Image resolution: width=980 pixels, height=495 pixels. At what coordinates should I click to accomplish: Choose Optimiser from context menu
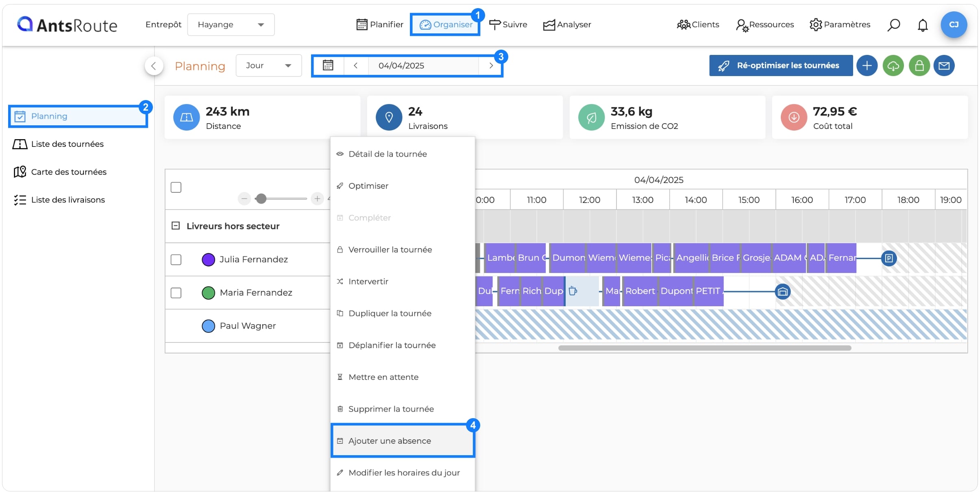click(403, 186)
